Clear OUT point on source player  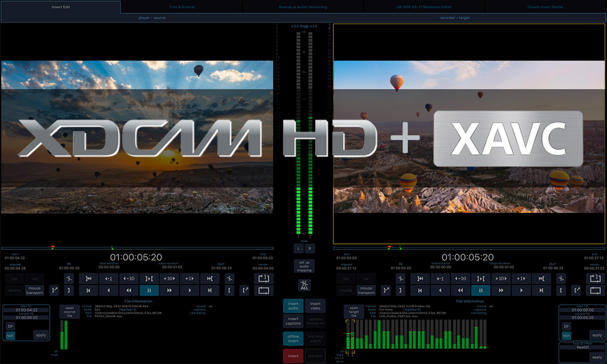tap(229, 278)
